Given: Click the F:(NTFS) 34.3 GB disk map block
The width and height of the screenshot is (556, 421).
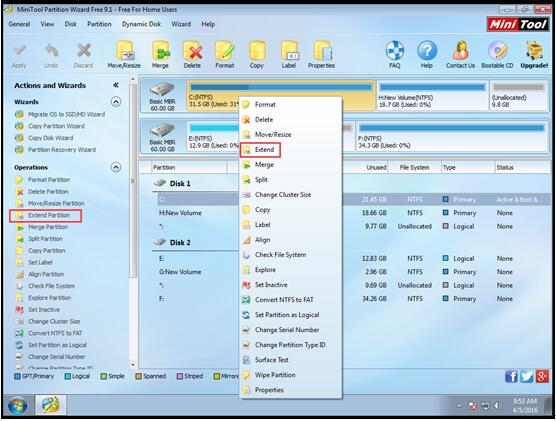Looking at the screenshot, I should (x=451, y=137).
